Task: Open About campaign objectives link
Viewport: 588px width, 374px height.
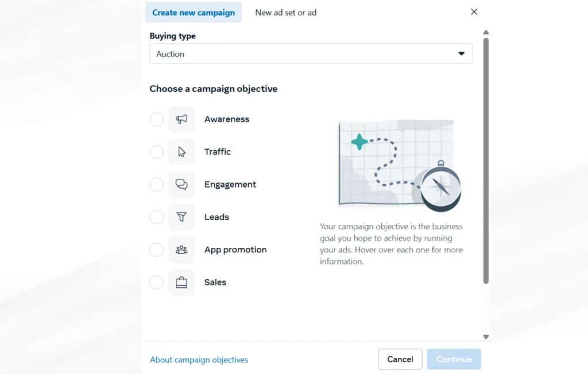Action: (x=199, y=360)
